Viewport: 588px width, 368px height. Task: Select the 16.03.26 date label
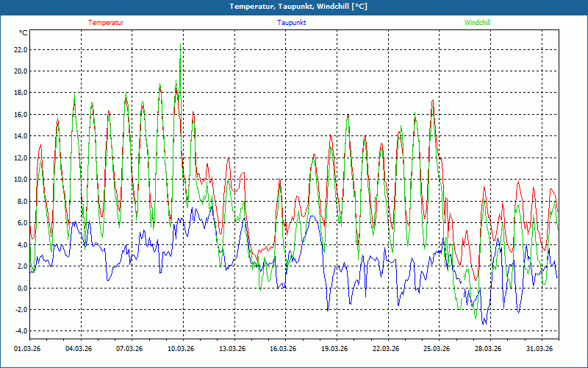click(282, 349)
